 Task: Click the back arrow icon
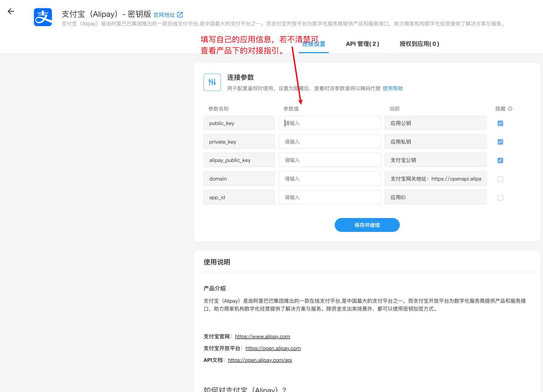pos(11,11)
